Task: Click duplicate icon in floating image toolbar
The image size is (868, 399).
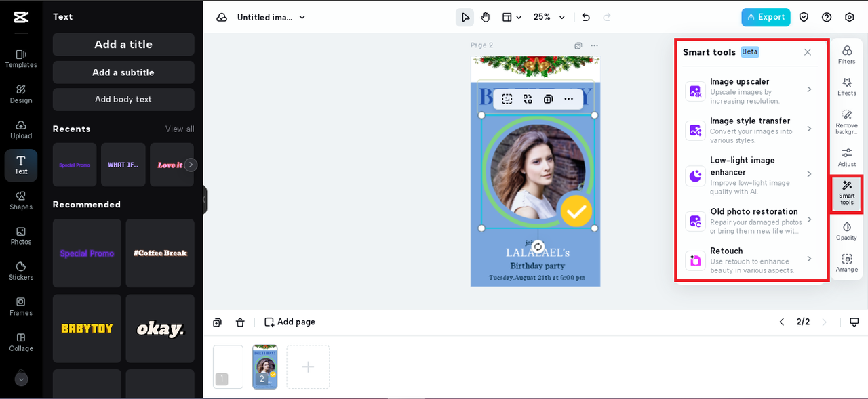Action: (x=548, y=99)
